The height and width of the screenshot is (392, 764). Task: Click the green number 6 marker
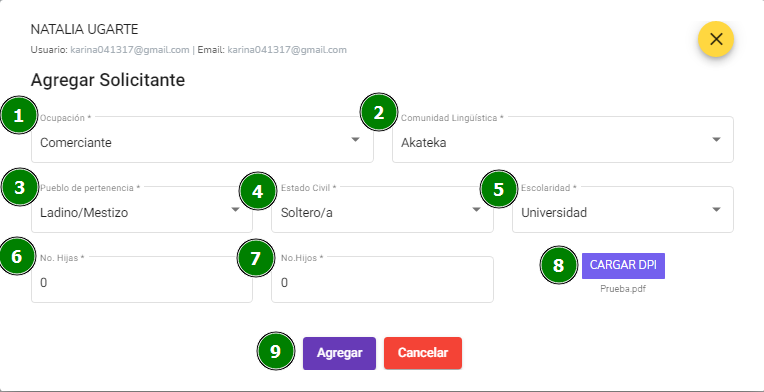[x=18, y=256]
